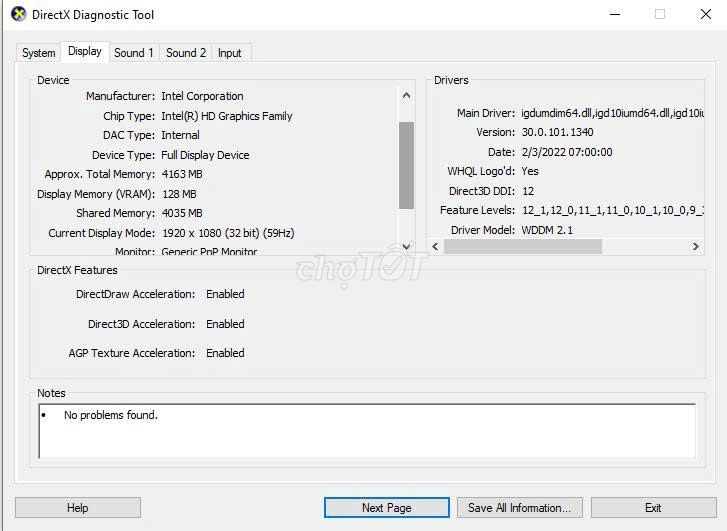Click the total memory value '4163 MB'
Image resolution: width=727 pixels, height=531 pixels.
click(x=182, y=174)
